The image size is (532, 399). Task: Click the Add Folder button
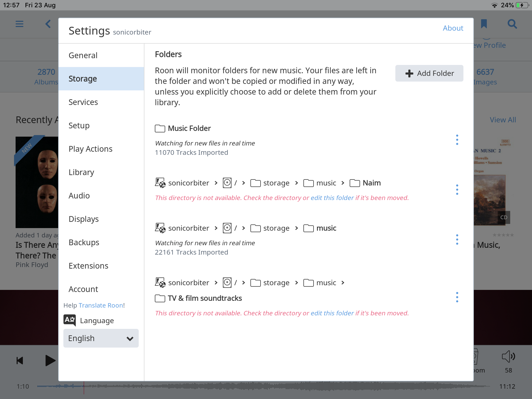coord(429,73)
